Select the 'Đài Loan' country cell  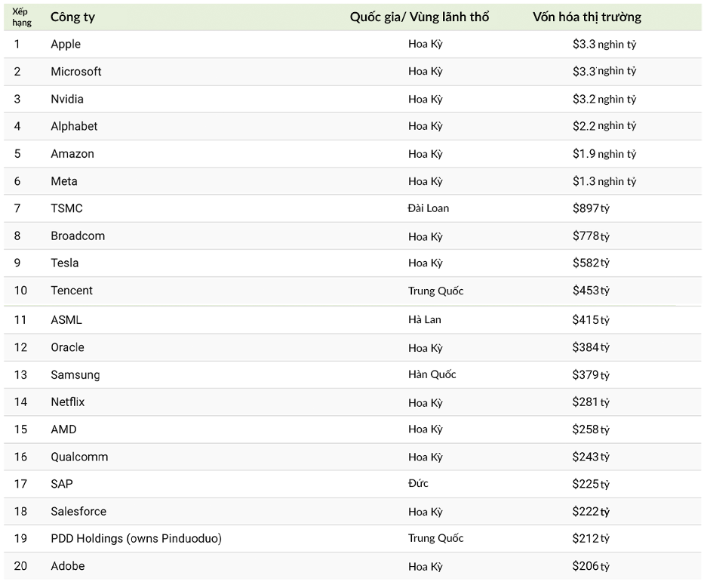(x=428, y=208)
